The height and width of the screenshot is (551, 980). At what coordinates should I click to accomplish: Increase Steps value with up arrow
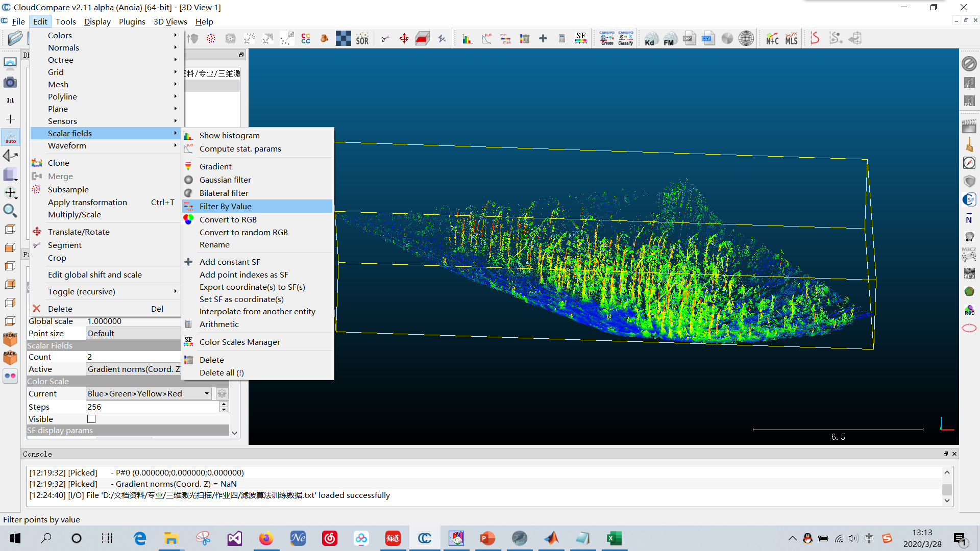pyautogui.click(x=224, y=404)
